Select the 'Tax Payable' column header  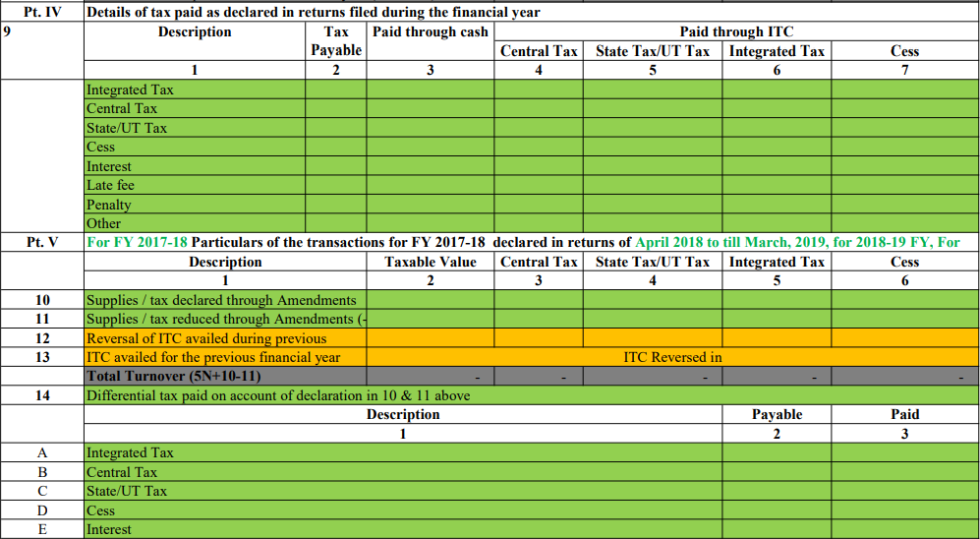(335, 41)
